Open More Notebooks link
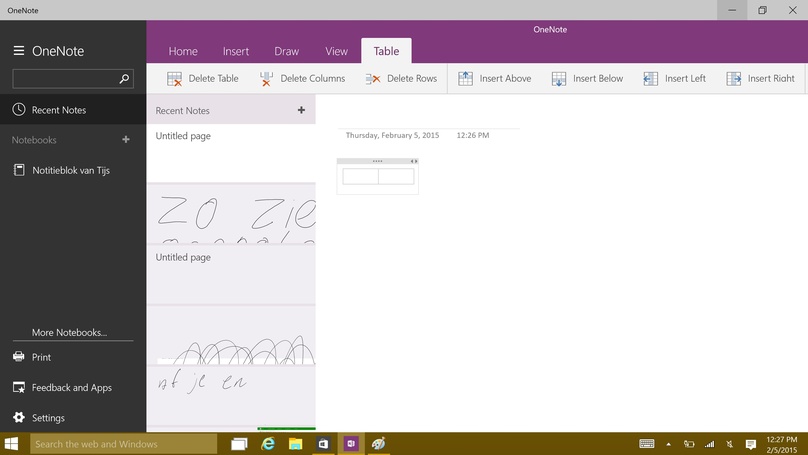The height and width of the screenshot is (455, 808). [x=70, y=332]
